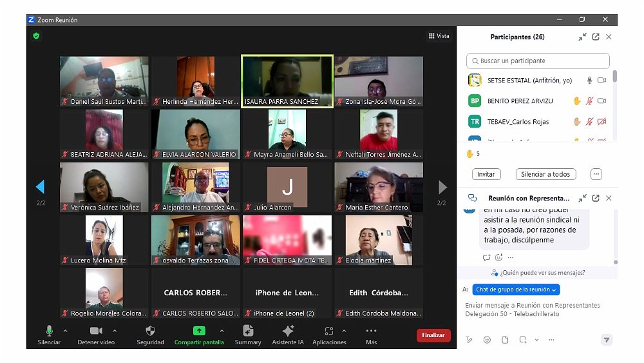Click the Invitar button
The width and height of the screenshot is (644, 363).
(x=486, y=174)
